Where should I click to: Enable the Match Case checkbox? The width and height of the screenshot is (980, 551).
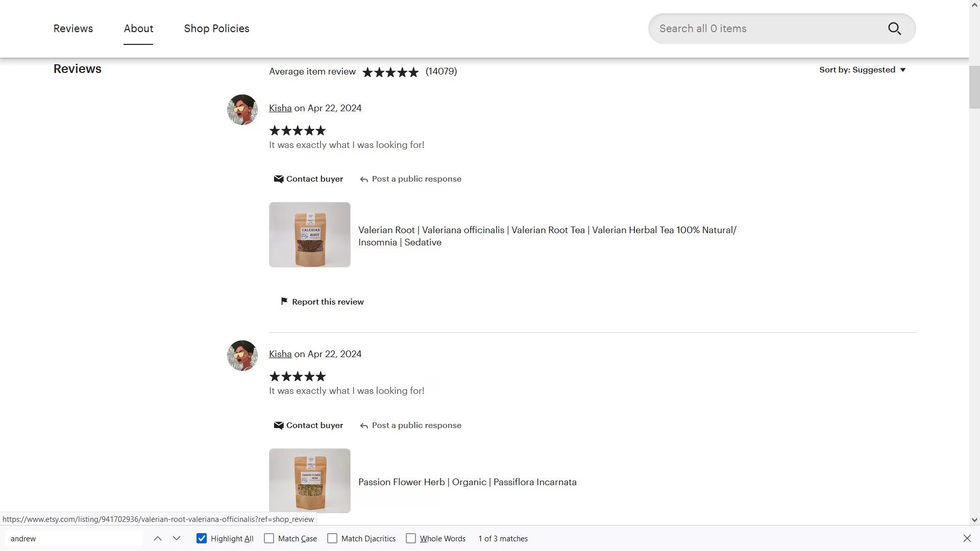pyautogui.click(x=269, y=538)
